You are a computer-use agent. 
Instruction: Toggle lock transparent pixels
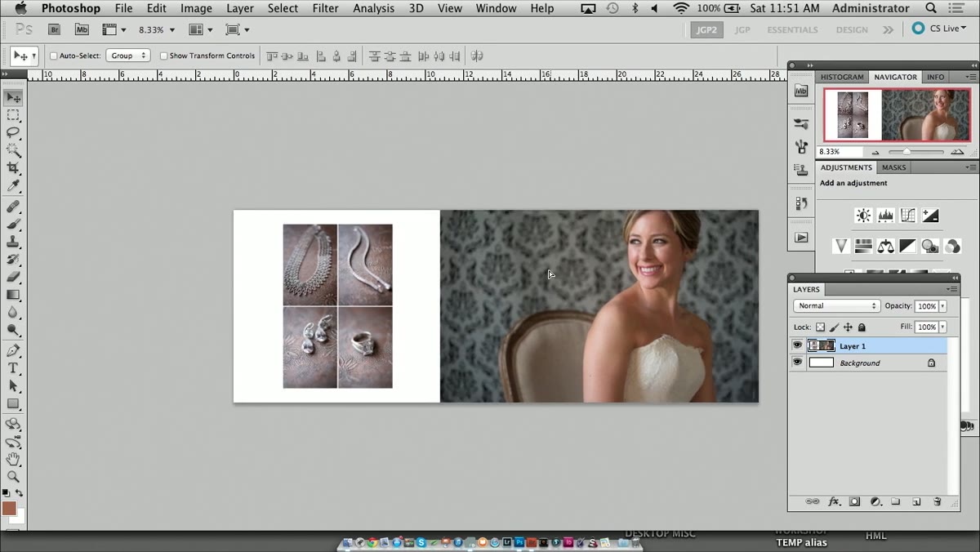(x=820, y=327)
